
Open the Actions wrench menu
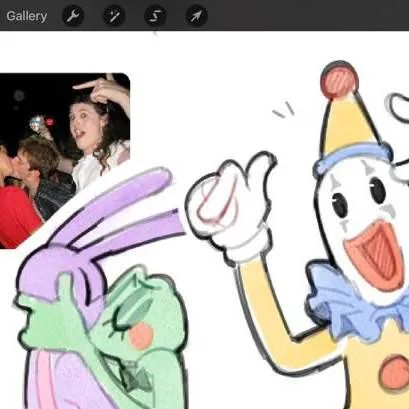(x=73, y=16)
